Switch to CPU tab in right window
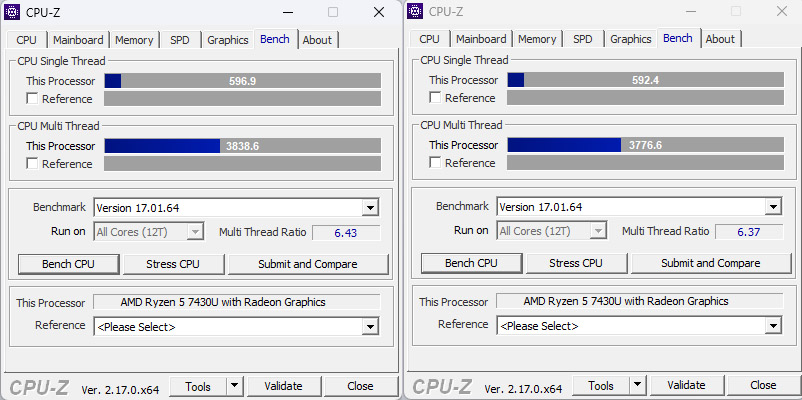Viewport: 802px width, 400px height. tap(430, 39)
